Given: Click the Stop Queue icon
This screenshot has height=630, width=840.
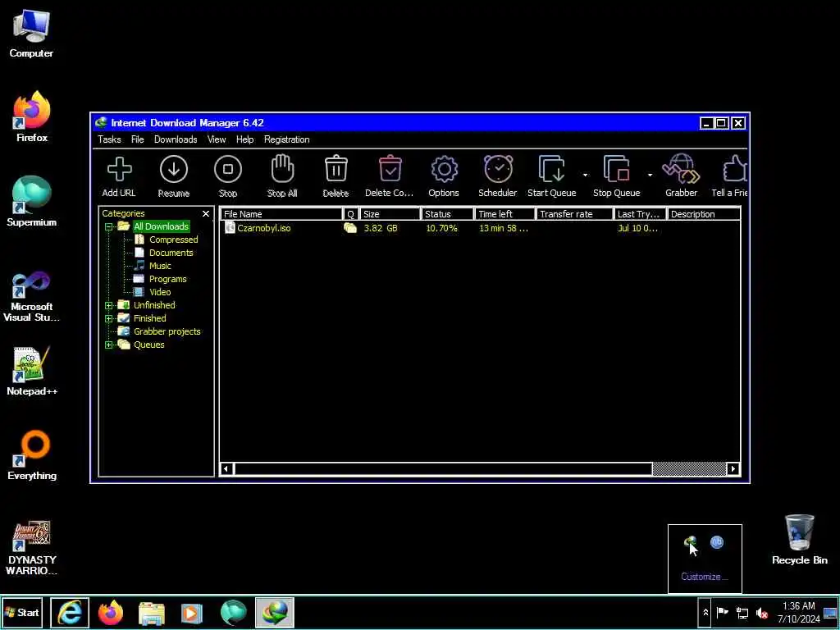Looking at the screenshot, I should (x=617, y=176).
